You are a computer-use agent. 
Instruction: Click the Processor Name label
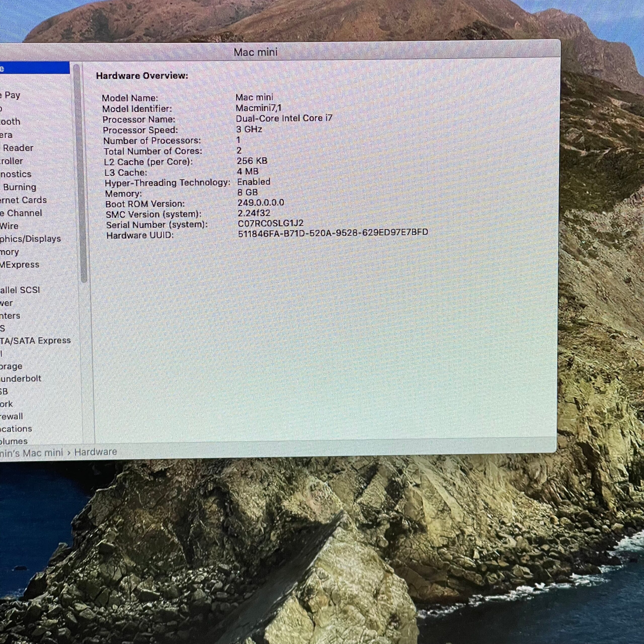coord(139,119)
